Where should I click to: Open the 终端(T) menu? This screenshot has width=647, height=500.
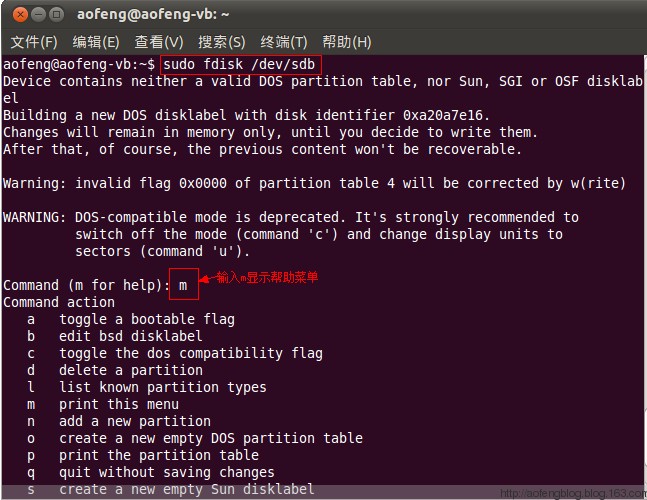(284, 42)
